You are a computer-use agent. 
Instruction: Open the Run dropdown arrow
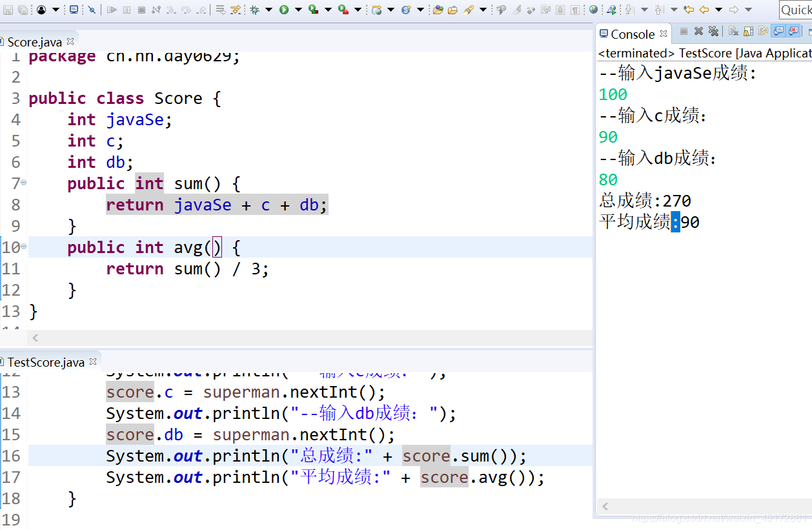coord(298,10)
